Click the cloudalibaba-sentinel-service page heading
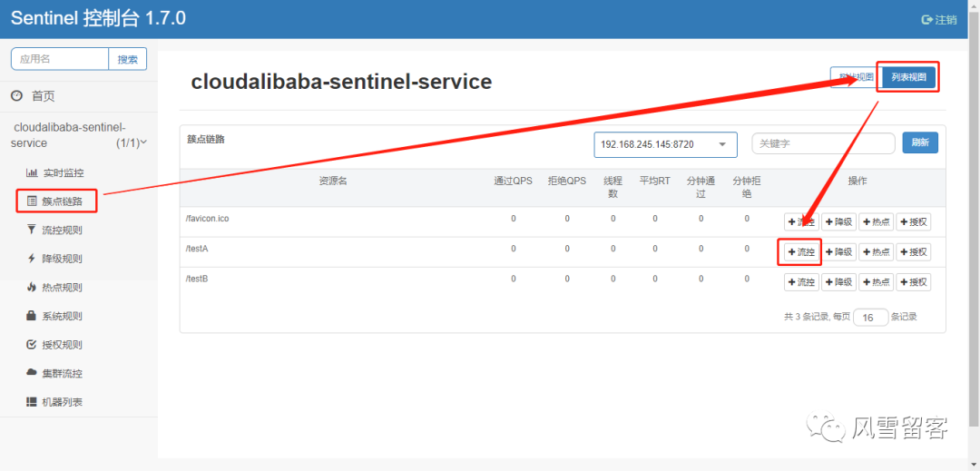Image resolution: width=980 pixels, height=471 pixels. tap(341, 82)
